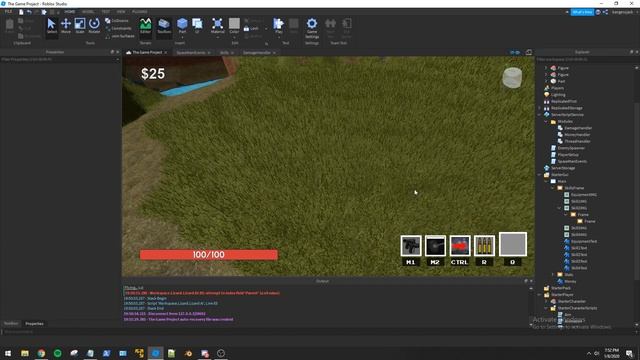Choose the Scale tool
This screenshot has height=360, width=640.
[80, 26]
